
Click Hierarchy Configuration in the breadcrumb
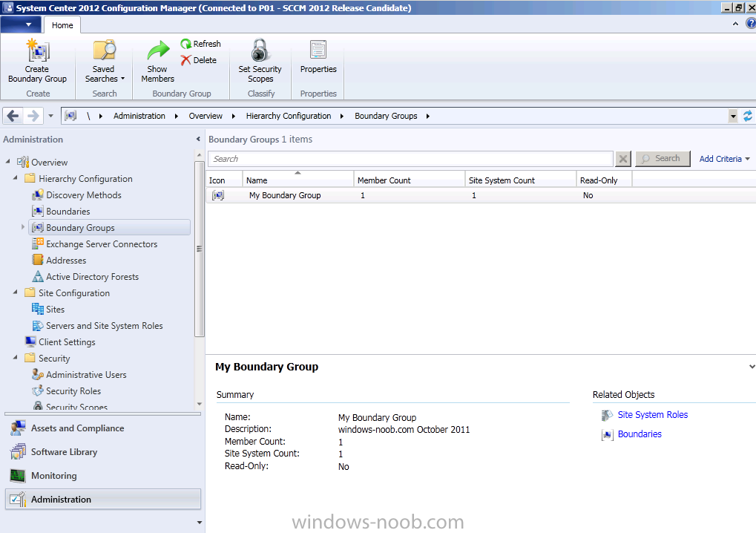tap(289, 116)
